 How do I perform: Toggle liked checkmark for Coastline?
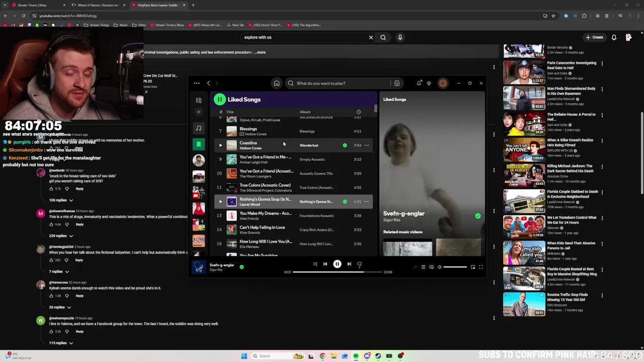[345, 145]
